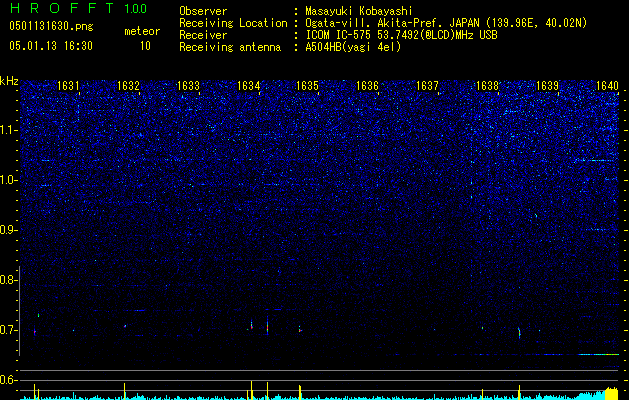Click the HROFFT 1.0.0 title text

(78, 8)
